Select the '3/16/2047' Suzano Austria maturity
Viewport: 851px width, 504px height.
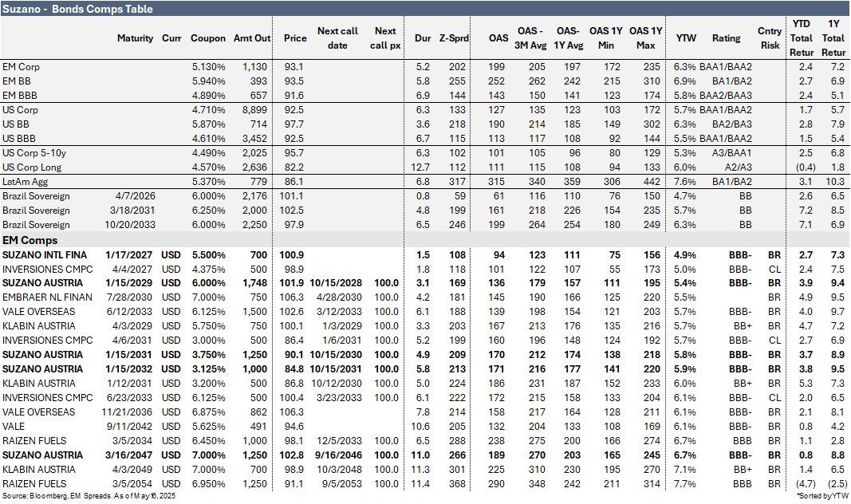(128, 455)
